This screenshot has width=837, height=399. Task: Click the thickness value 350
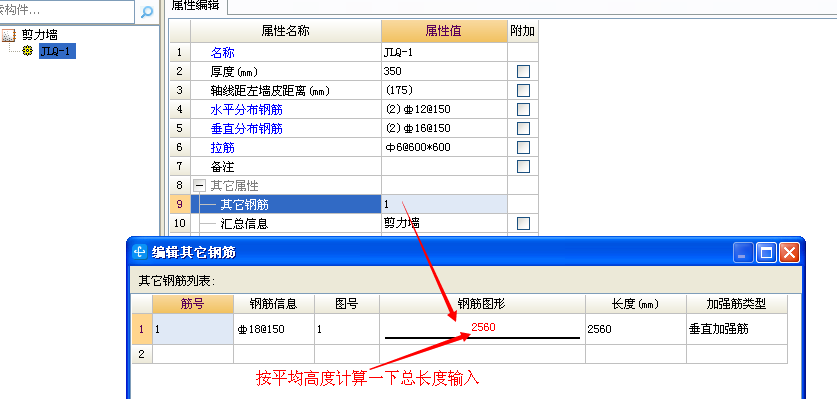444,71
